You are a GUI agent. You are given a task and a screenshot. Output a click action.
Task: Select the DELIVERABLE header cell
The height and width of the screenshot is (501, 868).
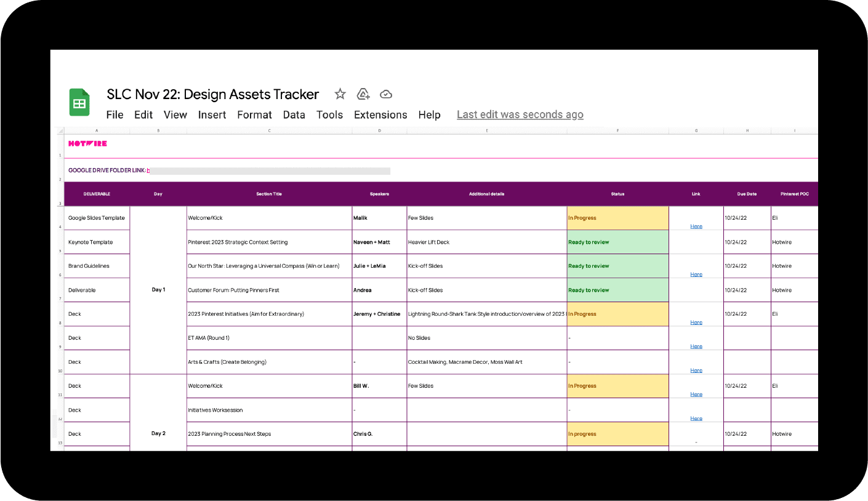pos(97,194)
